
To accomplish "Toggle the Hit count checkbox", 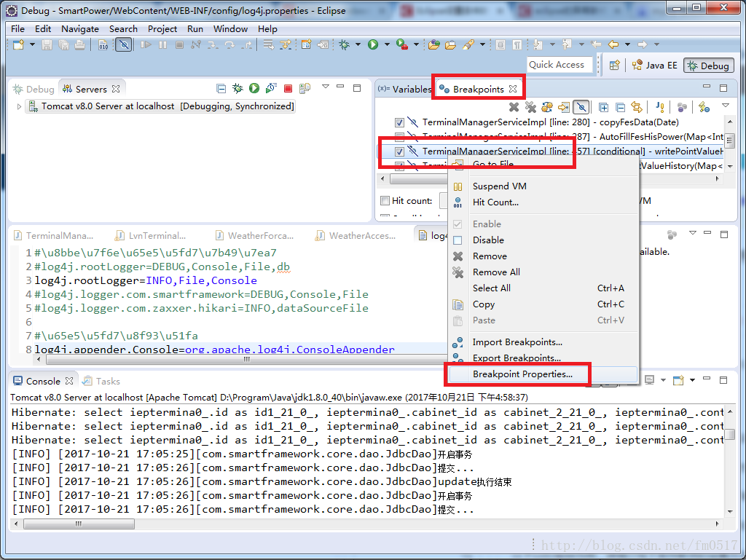I will [385, 200].
